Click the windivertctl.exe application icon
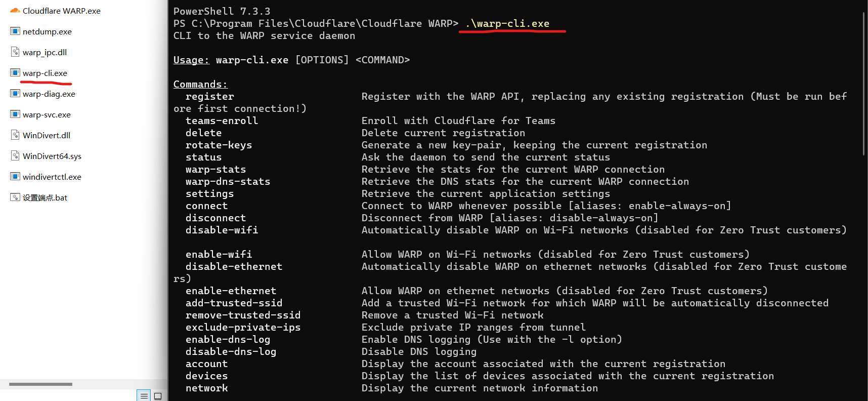The height and width of the screenshot is (401, 868). click(15, 176)
